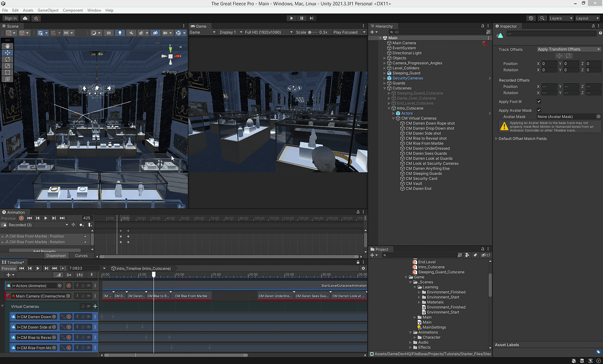Collapse the CM Virtual Cameras group
This screenshot has width=603, height=364.
[x=392, y=118]
